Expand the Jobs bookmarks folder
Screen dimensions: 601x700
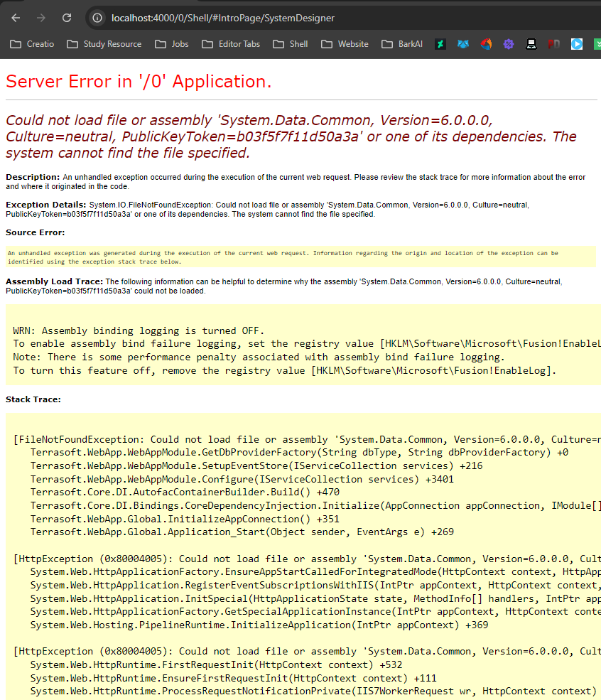pyautogui.click(x=172, y=44)
